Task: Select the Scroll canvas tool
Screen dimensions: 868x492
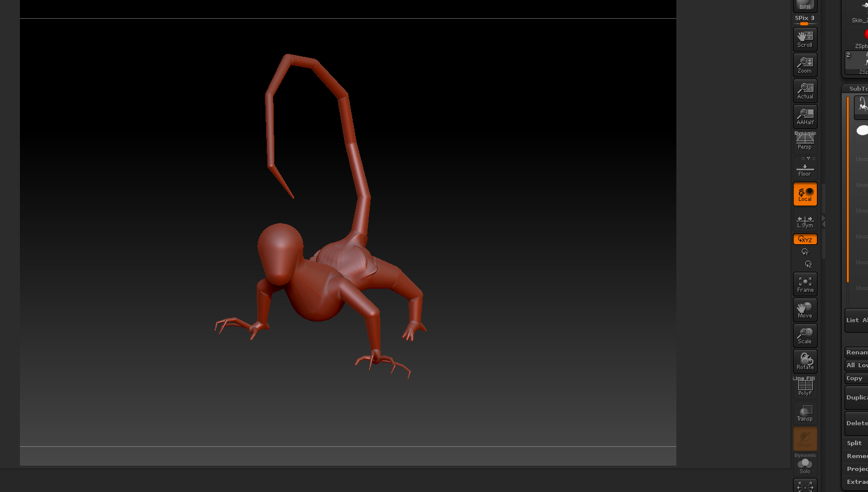Action: pos(805,39)
